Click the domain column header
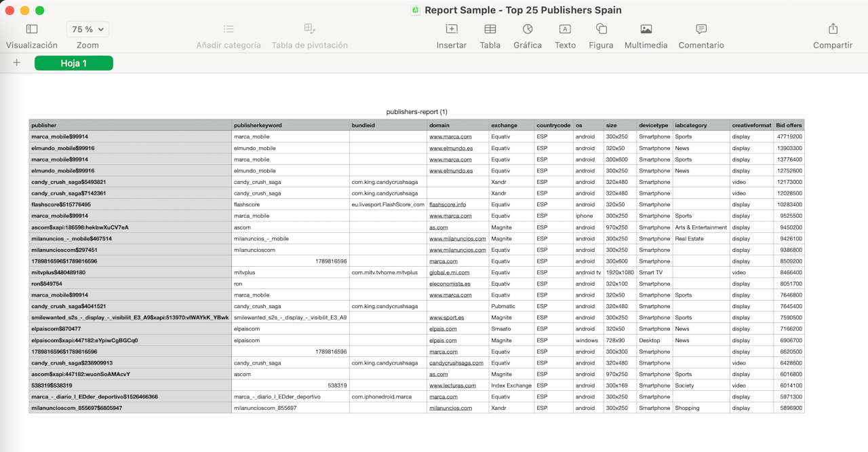 tap(458, 126)
